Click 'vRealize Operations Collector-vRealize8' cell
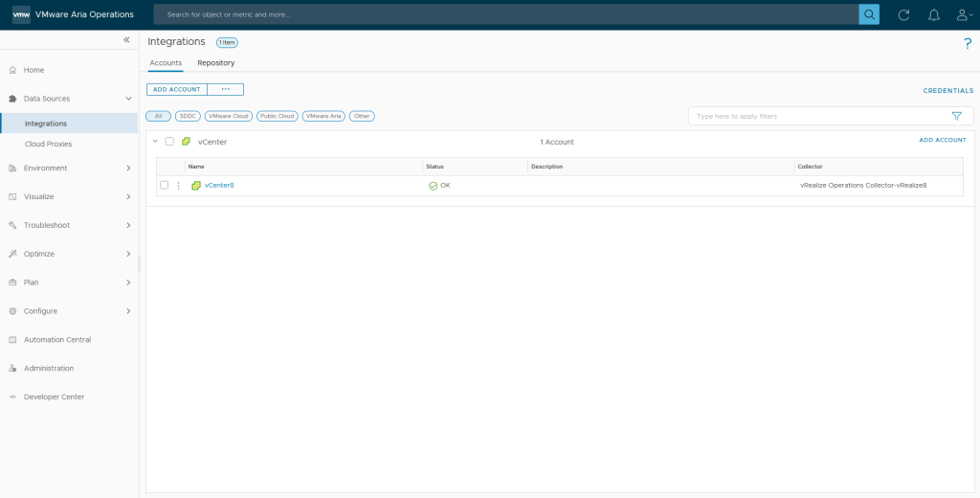 point(863,186)
